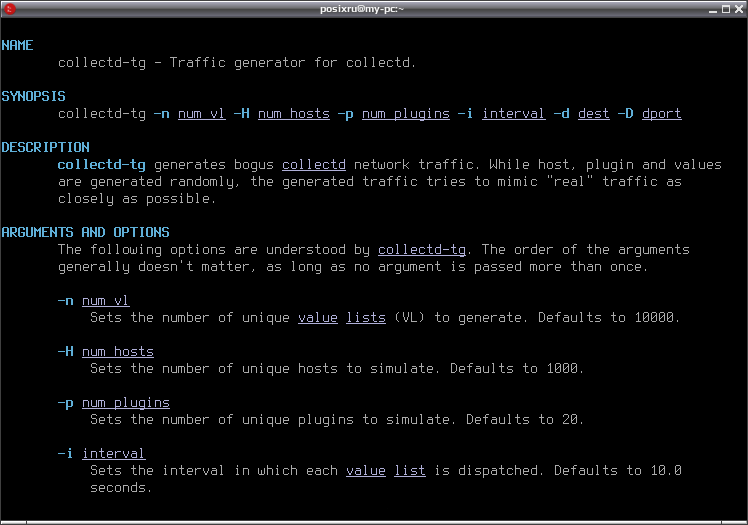Click the -d flag in the synopsis
The image size is (748, 525).
tap(562, 114)
